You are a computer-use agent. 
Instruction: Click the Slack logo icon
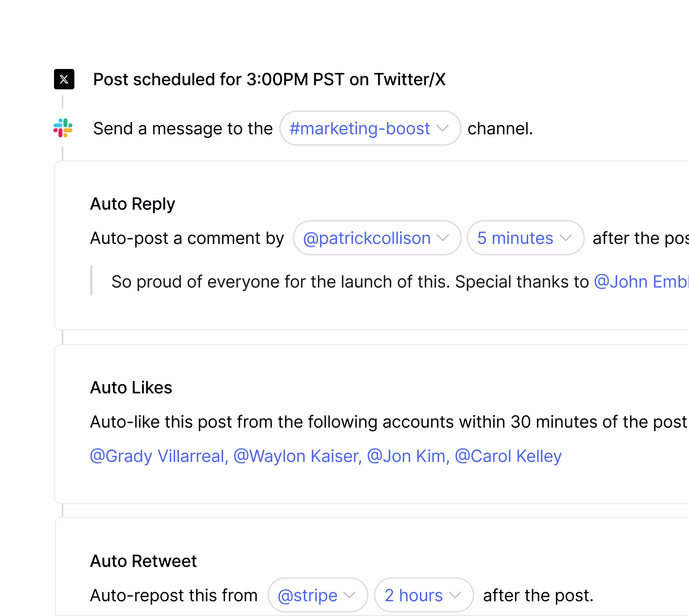pyautogui.click(x=63, y=128)
